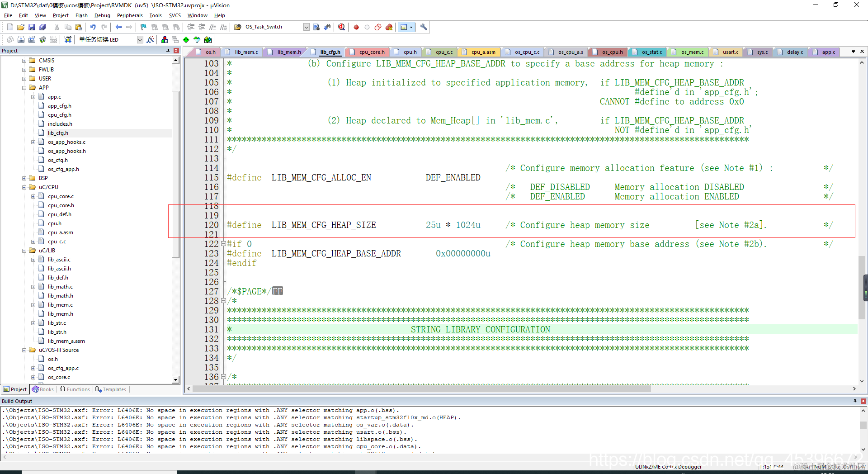
Task: Select os_cfg_app.h in the project tree
Action: click(63, 169)
